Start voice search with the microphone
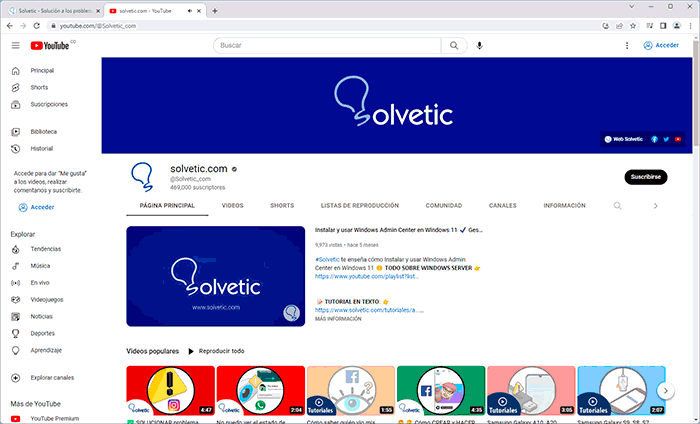Viewport: 700px width, 424px height. point(479,46)
